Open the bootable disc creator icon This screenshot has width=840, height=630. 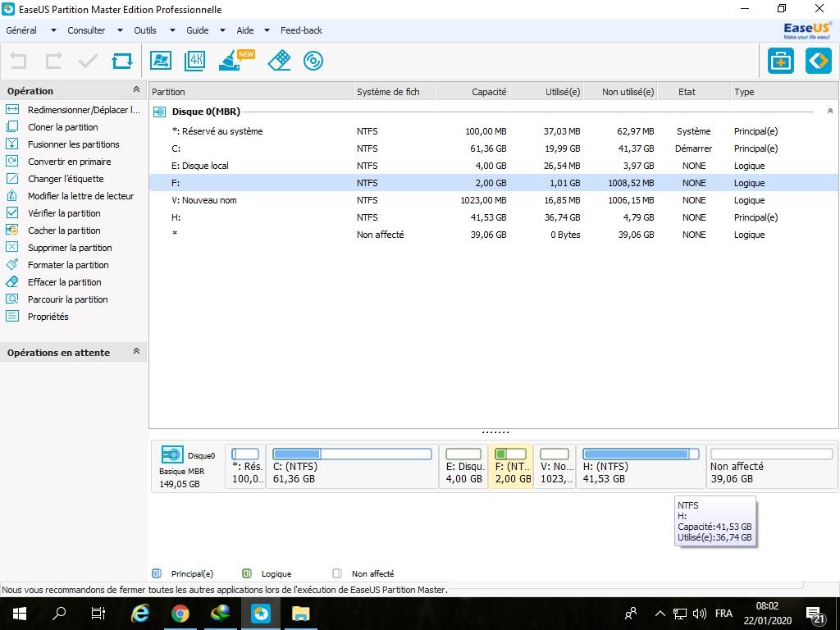(x=313, y=61)
